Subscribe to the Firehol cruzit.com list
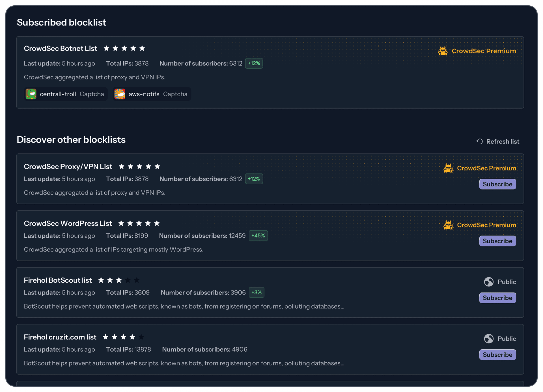This screenshot has width=543, height=392. pos(497,354)
